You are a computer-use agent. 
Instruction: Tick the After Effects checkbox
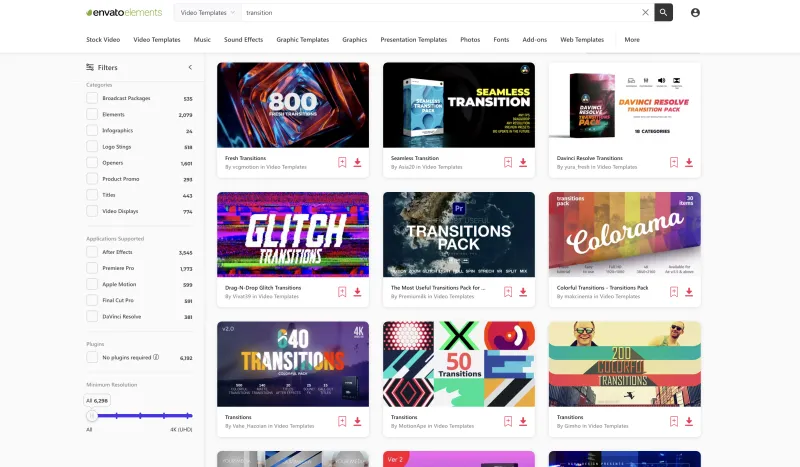[x=92, y=252]
